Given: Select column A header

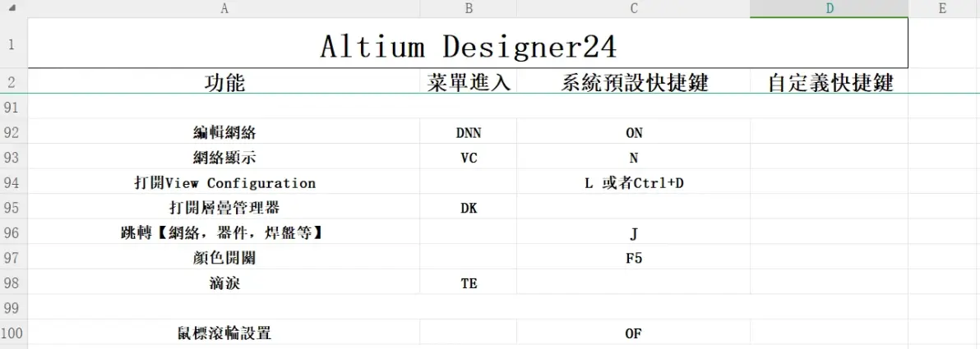Looking at the screenshot, I should pos(224,8).
